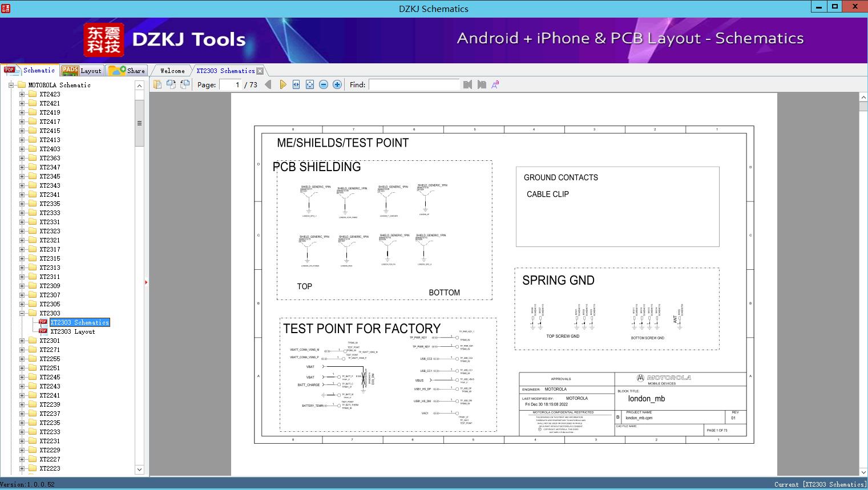
Task: Open the XT2303 Layout PDF item
Action: (x=72, y=331)
